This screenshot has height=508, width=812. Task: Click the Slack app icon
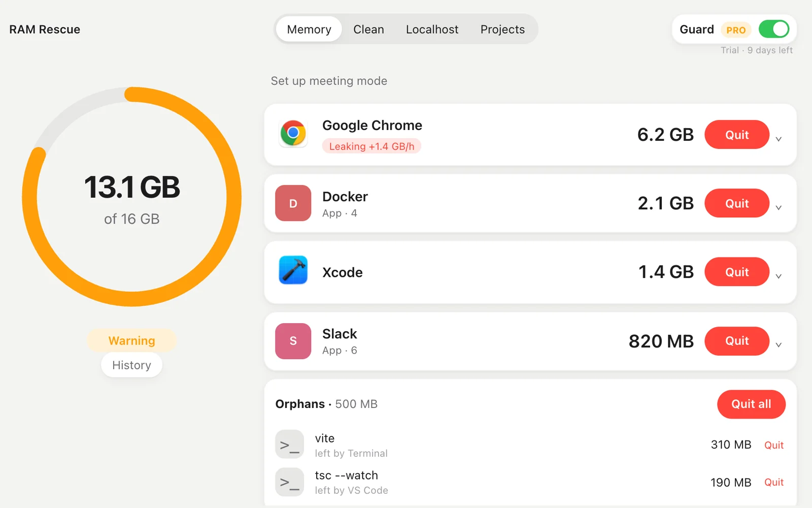coord(293,341)
